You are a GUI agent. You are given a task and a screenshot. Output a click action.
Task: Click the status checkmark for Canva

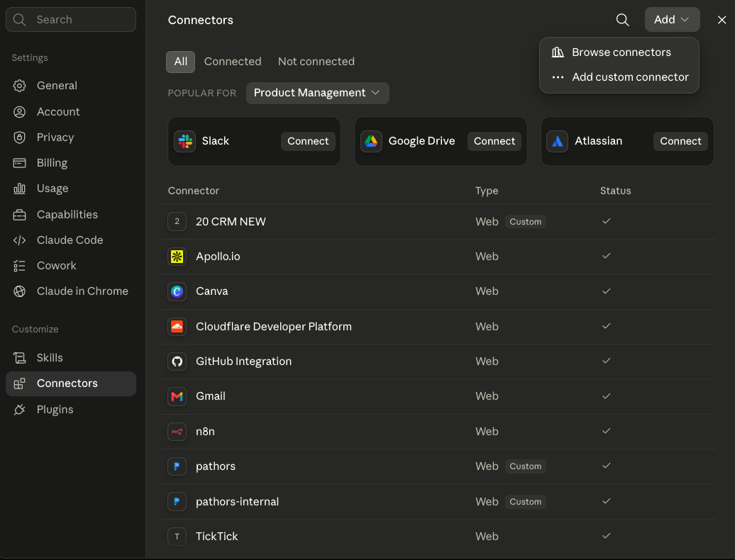coord(606,291)
